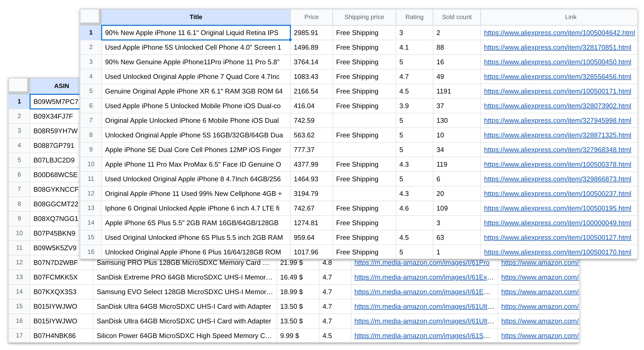Open the aliexpress link ending 100500195.html
644x350 pixels.
click(557, 208)
